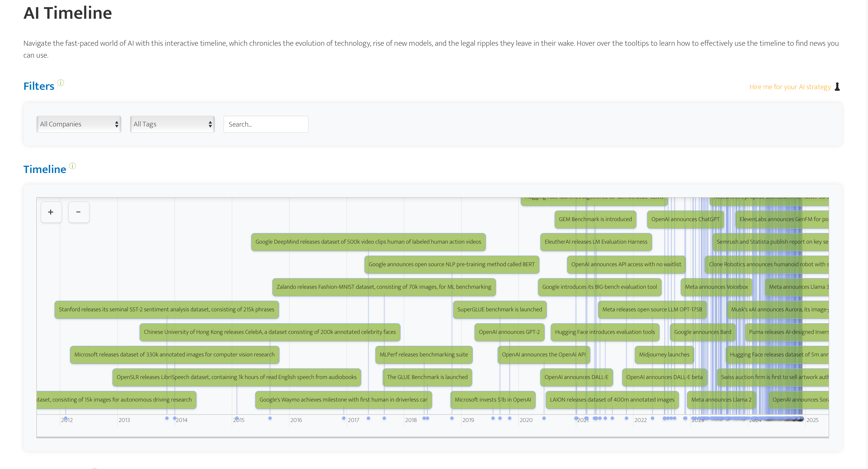
Task: Click the Search input field
Action: [x=266, y=124]
